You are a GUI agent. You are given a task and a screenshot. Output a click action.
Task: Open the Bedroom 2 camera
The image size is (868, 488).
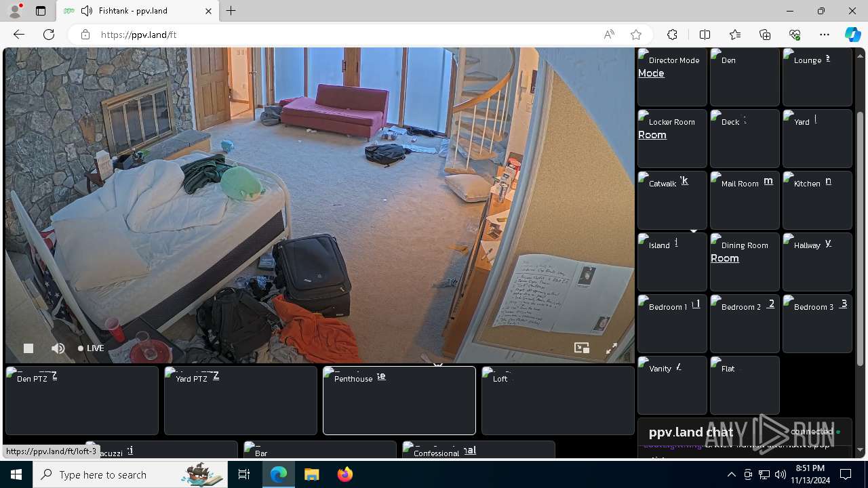pos(745,323)
